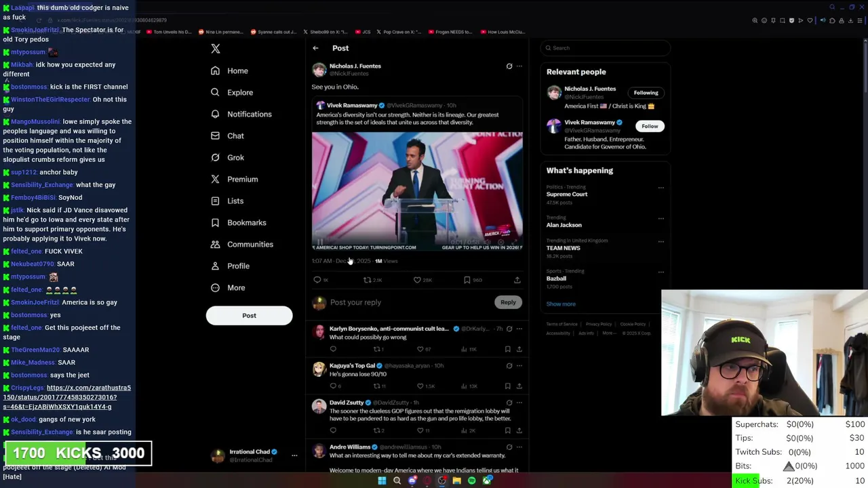Image resolution: width=868 pixels, height=488 pixels.
Task: Follow Vivek Ramaswamy in Relevant people
Action: click(650, 126)
